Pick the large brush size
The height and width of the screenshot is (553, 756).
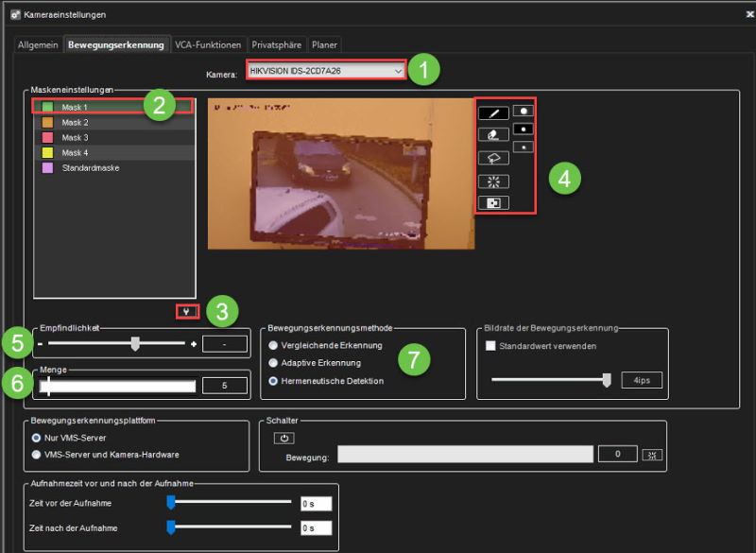[x=523, y=111]
